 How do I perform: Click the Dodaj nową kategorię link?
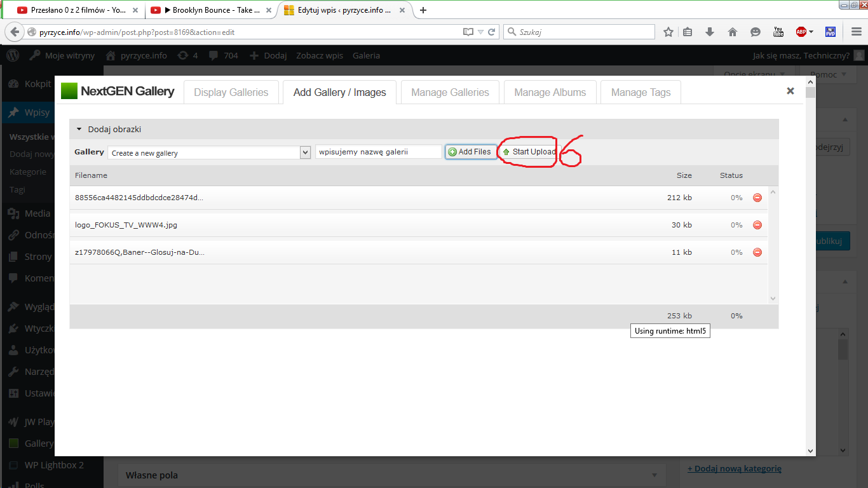point(734,468)
